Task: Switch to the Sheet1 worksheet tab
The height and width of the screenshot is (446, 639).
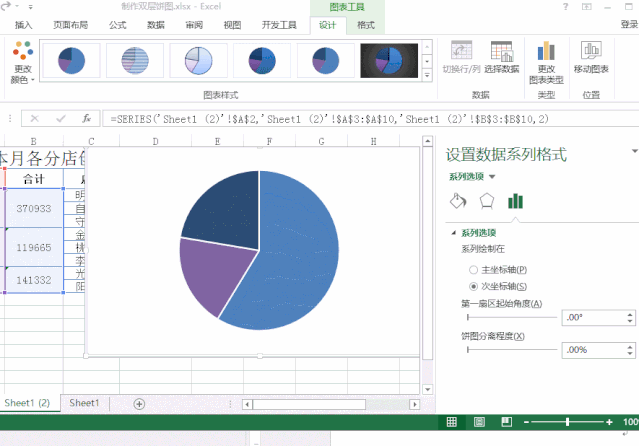Action: [84, 403]
